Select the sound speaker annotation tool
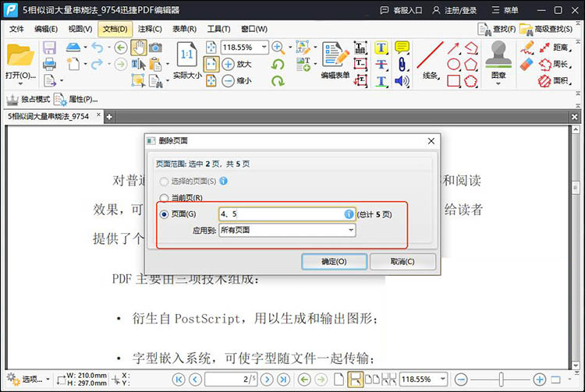Viewport: 585px width, 392px height. (x=402, y=81)
